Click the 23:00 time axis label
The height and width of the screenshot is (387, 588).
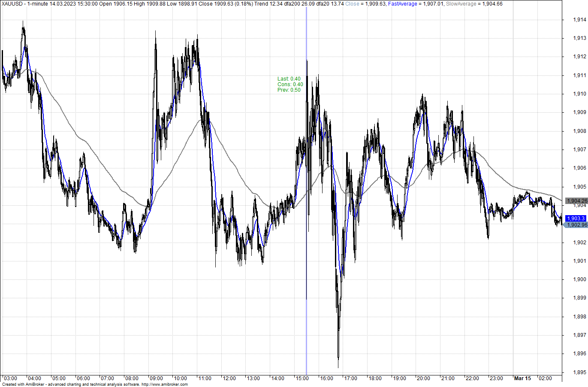[x=496, y=378]
